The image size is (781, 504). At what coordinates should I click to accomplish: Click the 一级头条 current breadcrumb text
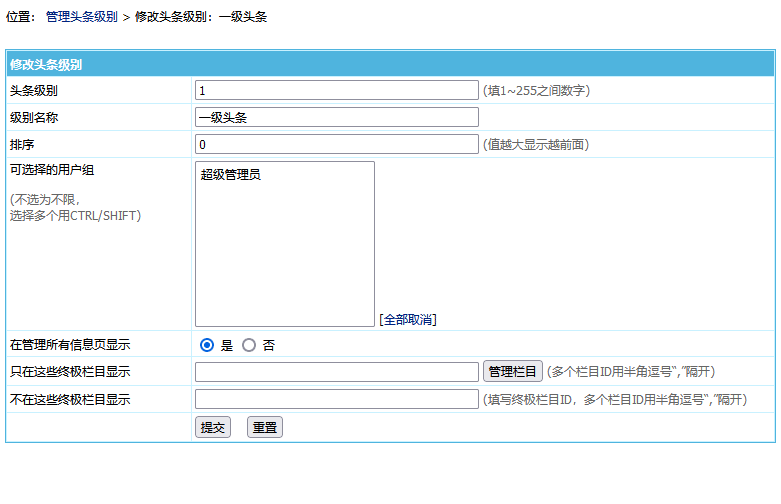[243, 17]
